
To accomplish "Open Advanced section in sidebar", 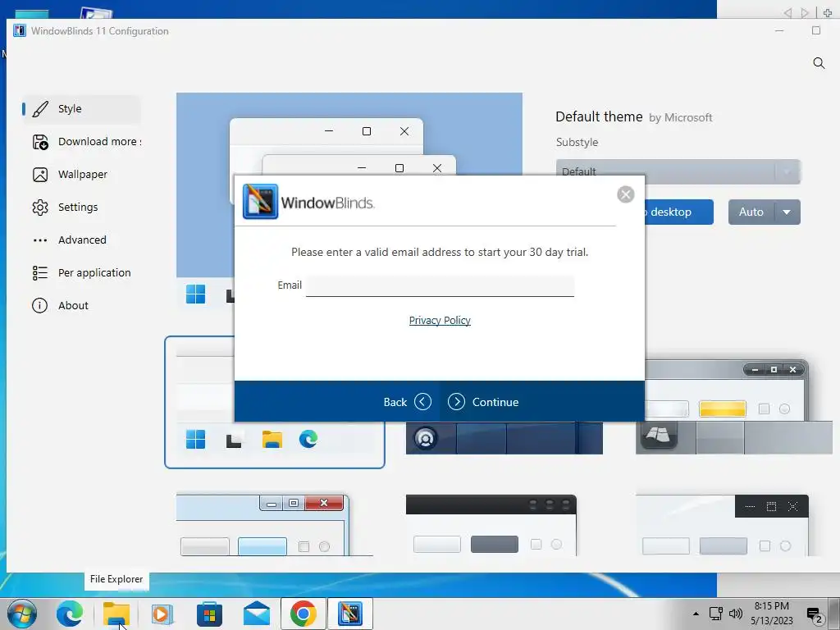I will coord(81,240).
